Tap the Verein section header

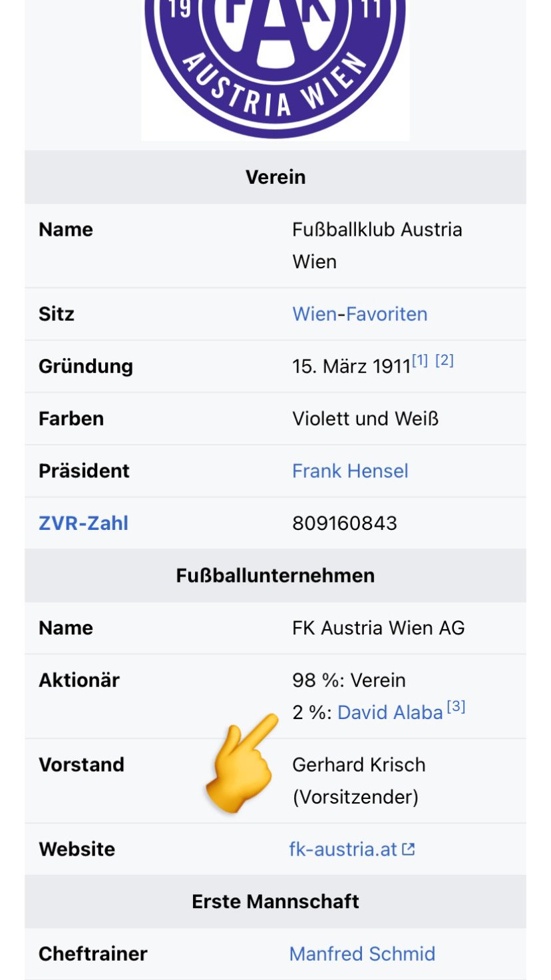[x=275, y=177]
